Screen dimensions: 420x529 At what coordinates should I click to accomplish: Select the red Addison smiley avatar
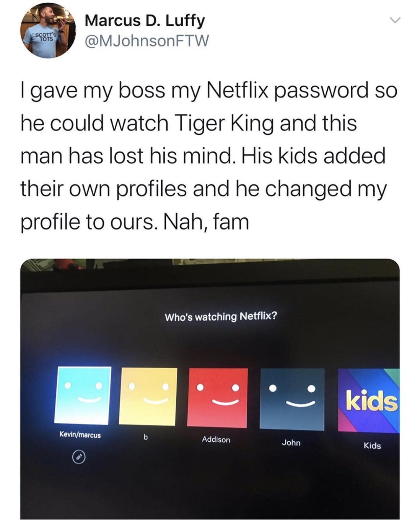(217, 398)
